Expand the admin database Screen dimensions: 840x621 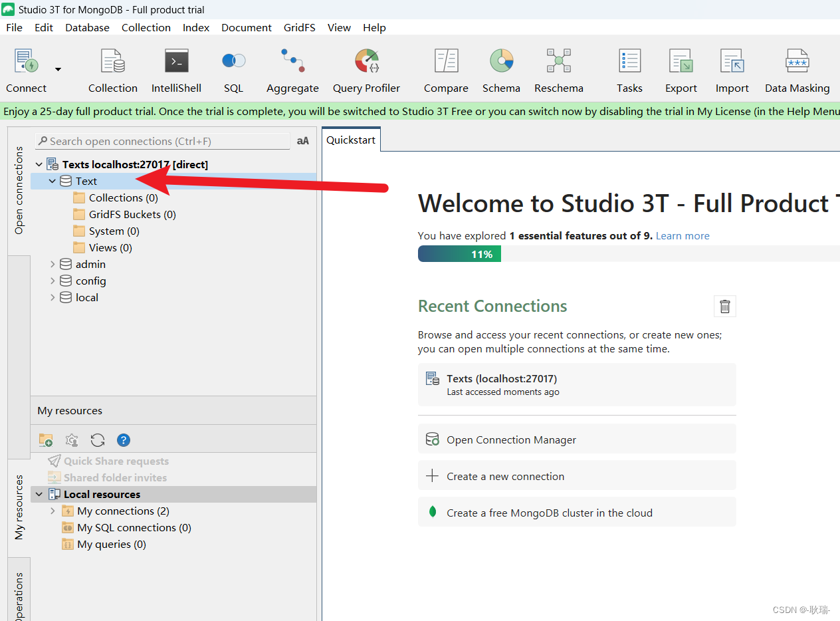(52, 264)
